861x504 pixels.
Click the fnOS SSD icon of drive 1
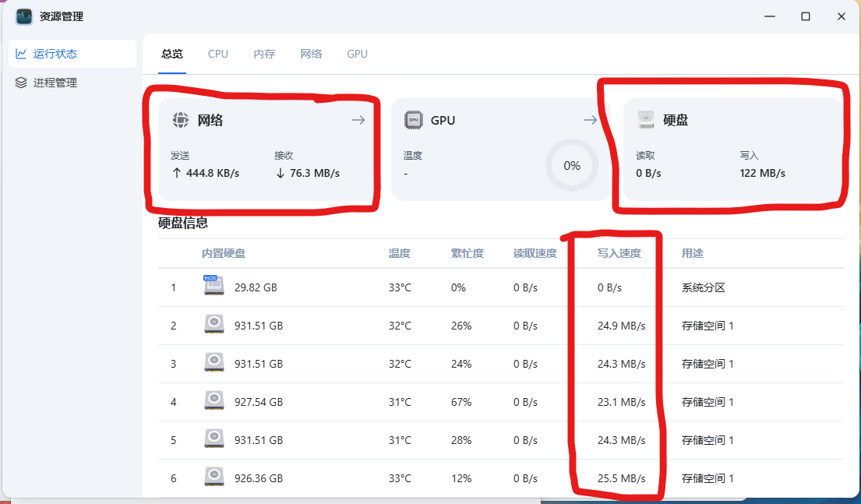pos(213,286)
